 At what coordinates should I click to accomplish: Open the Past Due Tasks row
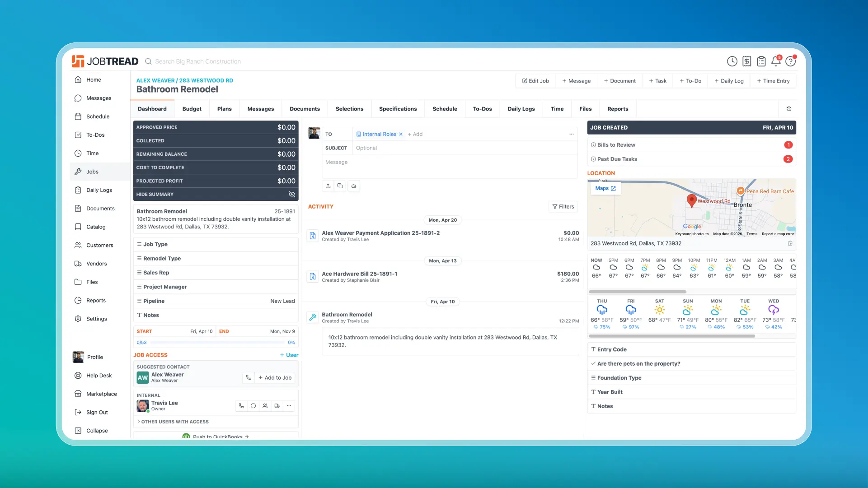click(691, 159)
